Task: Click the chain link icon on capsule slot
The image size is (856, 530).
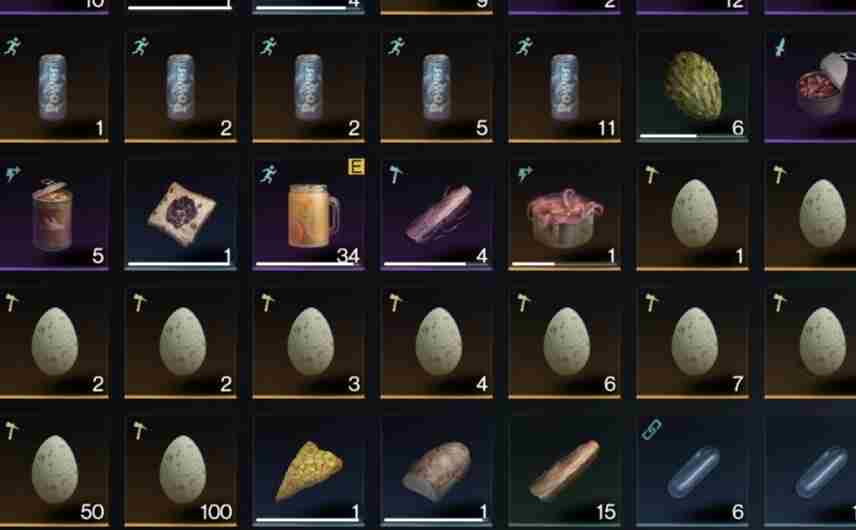Action: tap(651, 430)
